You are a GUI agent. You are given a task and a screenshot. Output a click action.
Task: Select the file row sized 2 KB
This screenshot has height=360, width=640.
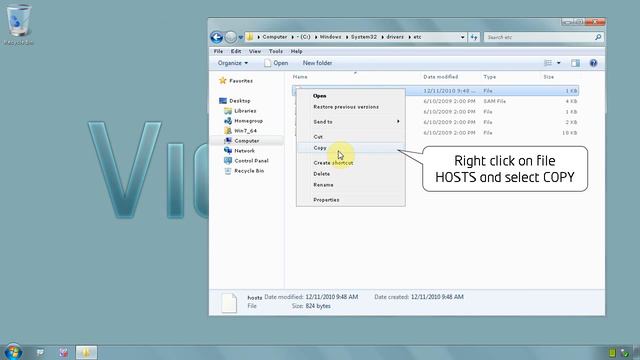coord(436,122)
